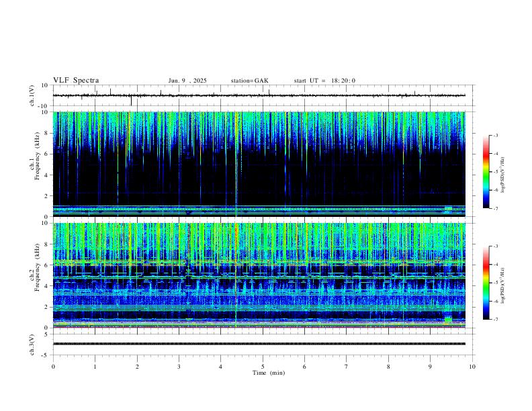This screenshot has height=411, width=532.
Task: Select the "start UT = 18:20:0" text
Action: click(324, 81)
